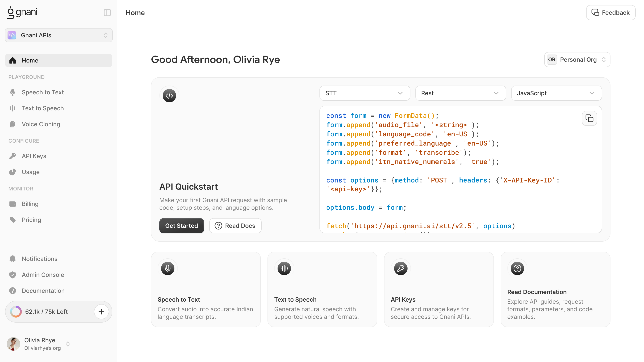This screenshot has width=644, height=362.
Task: Open the Text to Speech card title
Action: pos(295,299)
